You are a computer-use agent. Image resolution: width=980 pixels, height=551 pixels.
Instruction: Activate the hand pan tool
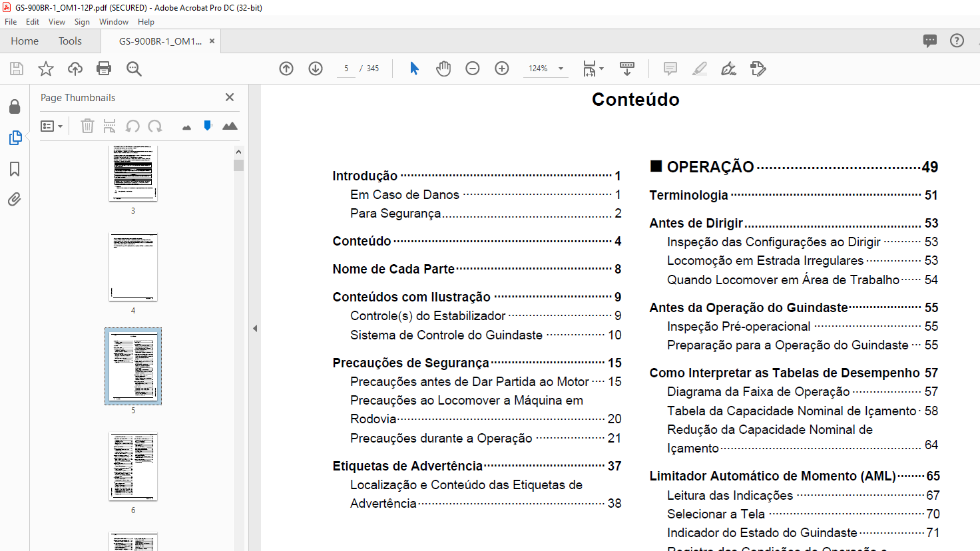[x=443, y=69]
